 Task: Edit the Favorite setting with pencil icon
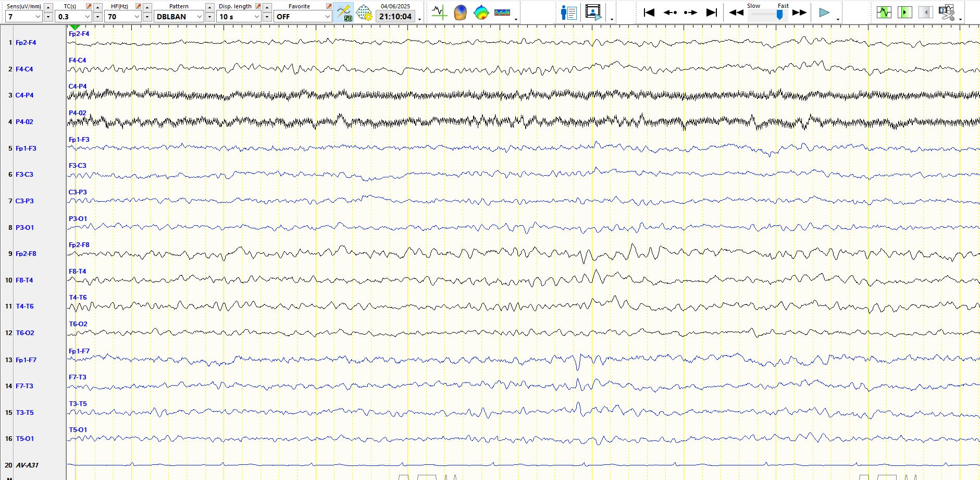(x=329, y=6)
